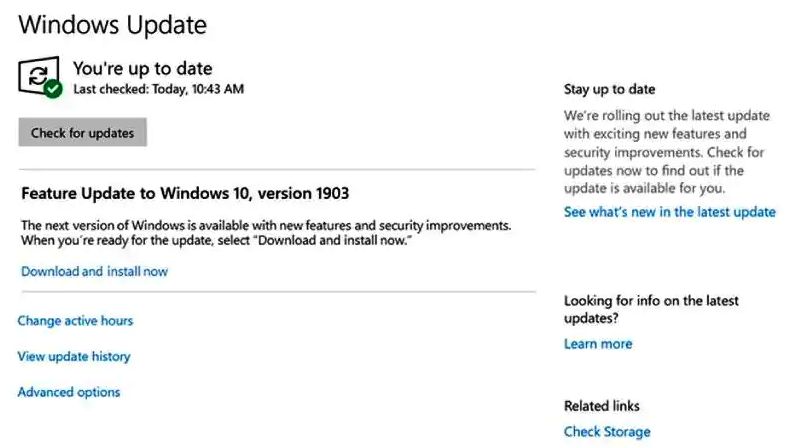786x448 pixels.
Task: Click the Related links heading
Action: [x=601, y=406]
